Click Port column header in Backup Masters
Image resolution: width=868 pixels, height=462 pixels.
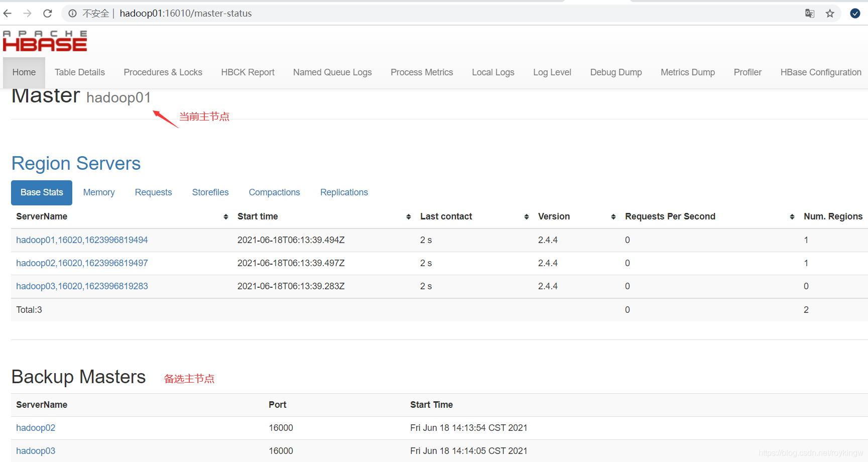pos(277,405)
